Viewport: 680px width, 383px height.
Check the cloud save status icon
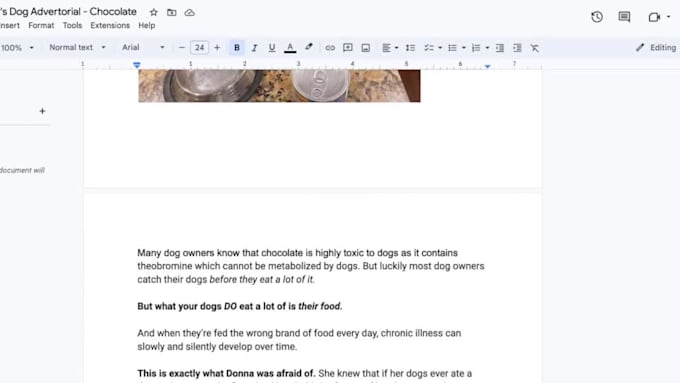(190, 13)
